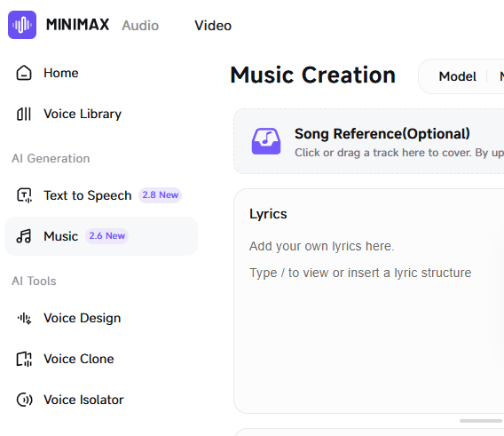Click the 2.8 New badge
Viewport: 504px width, 436px height.
click(160, 195)
